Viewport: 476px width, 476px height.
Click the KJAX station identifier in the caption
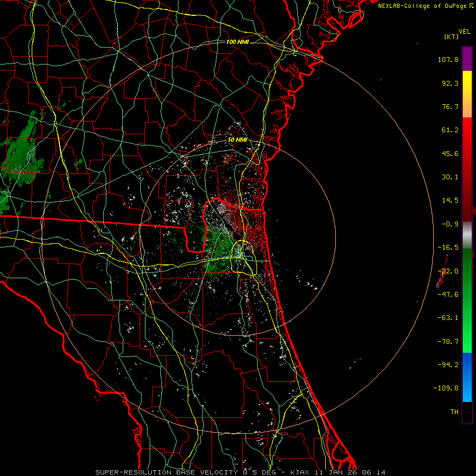click(300, 472)
